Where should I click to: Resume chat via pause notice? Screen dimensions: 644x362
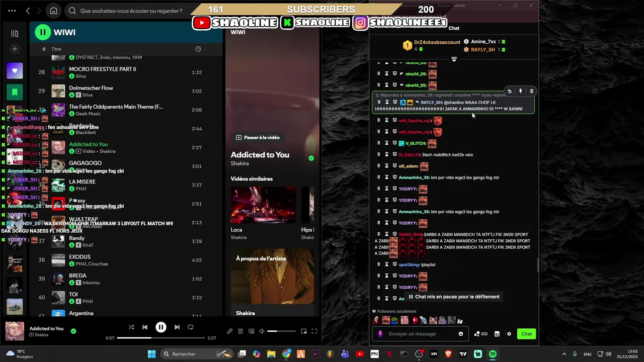pyautogui.click(x=454, y=297)
